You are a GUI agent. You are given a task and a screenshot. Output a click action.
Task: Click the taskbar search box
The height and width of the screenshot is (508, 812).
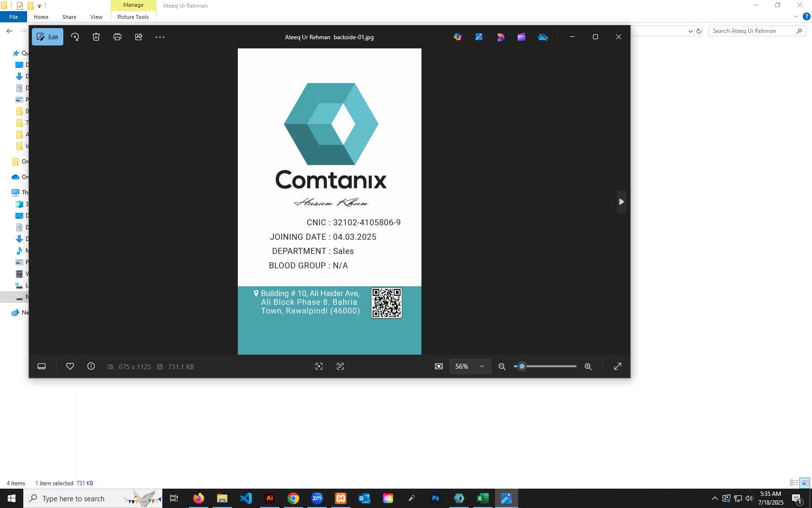93,498
